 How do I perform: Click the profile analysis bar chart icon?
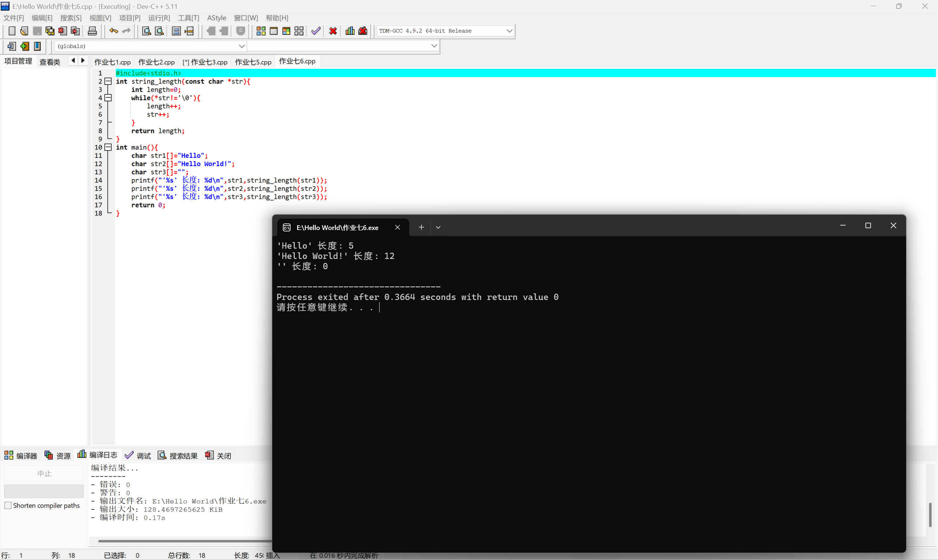coord(350,31)
